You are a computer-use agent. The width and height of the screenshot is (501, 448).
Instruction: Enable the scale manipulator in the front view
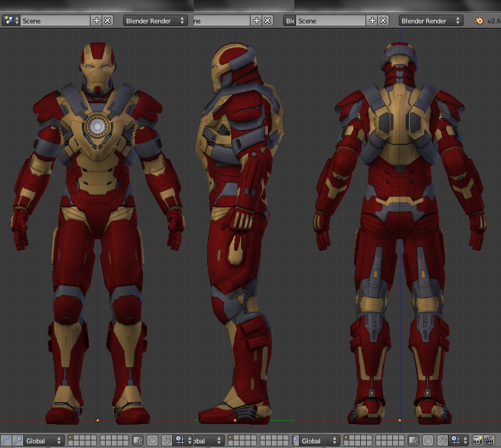pos(18,440)
